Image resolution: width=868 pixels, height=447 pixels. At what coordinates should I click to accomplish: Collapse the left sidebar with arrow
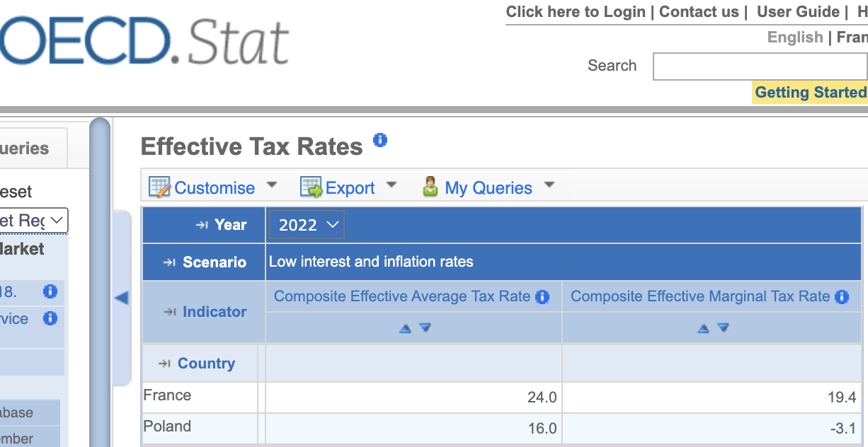(122, 298)
